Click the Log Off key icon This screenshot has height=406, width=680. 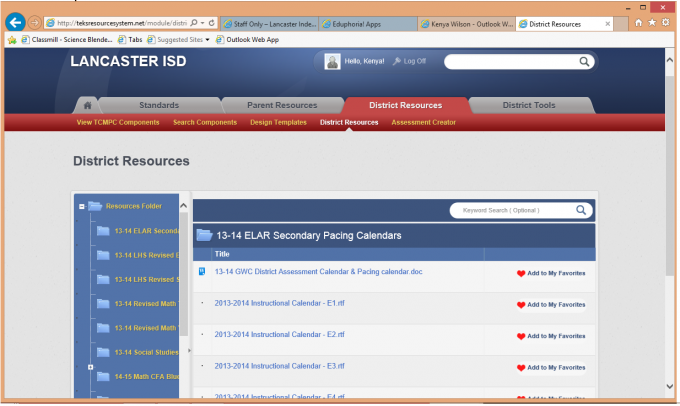coord(396,62)
